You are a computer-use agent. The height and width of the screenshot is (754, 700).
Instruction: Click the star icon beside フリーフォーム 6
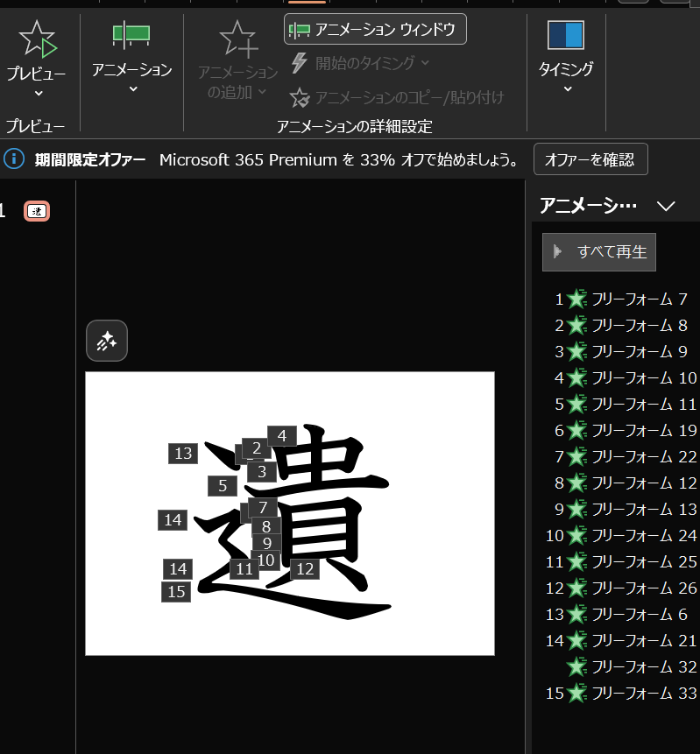[x=576, y=615]
